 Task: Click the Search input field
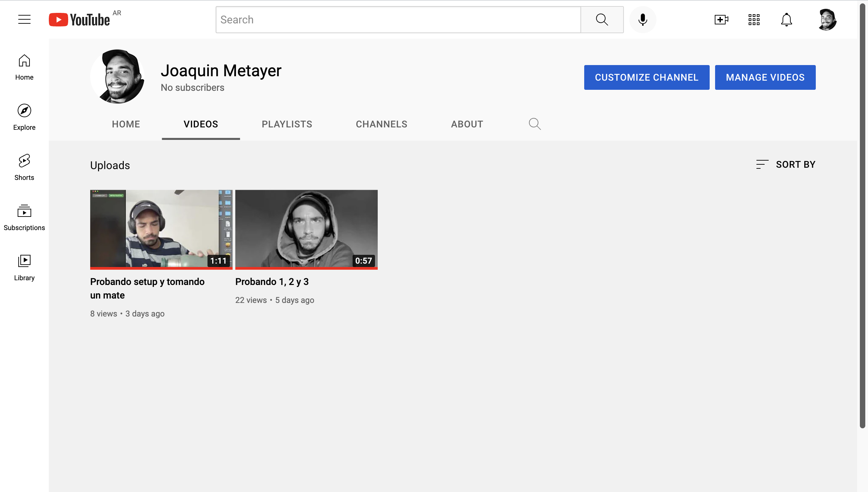[398, 20]
